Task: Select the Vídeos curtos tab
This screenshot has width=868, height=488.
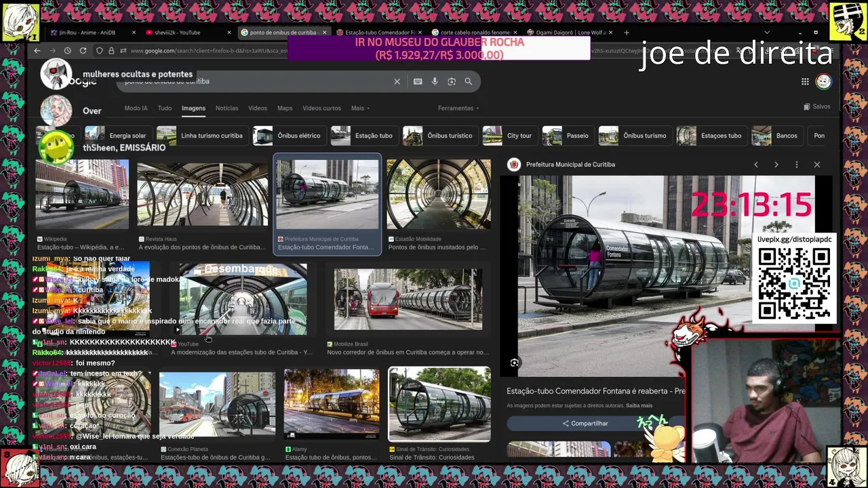Action: pyautogui.click(x=321, y=108)
